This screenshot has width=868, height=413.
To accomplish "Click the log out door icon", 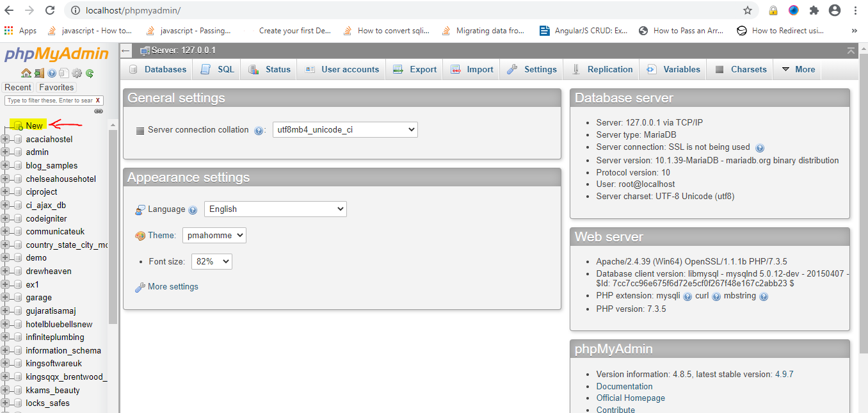I will 39,73.
